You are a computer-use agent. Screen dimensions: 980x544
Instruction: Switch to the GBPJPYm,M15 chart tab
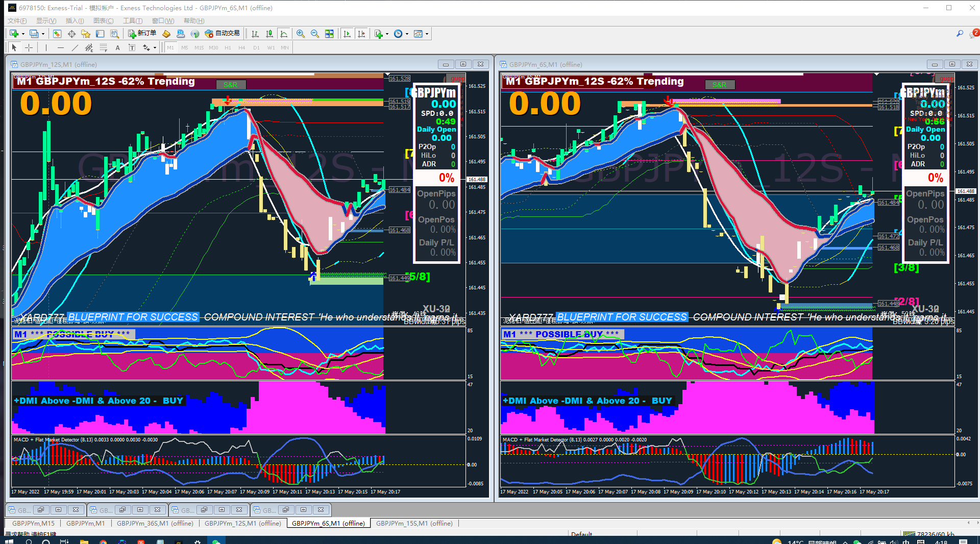tap(33, 523)
